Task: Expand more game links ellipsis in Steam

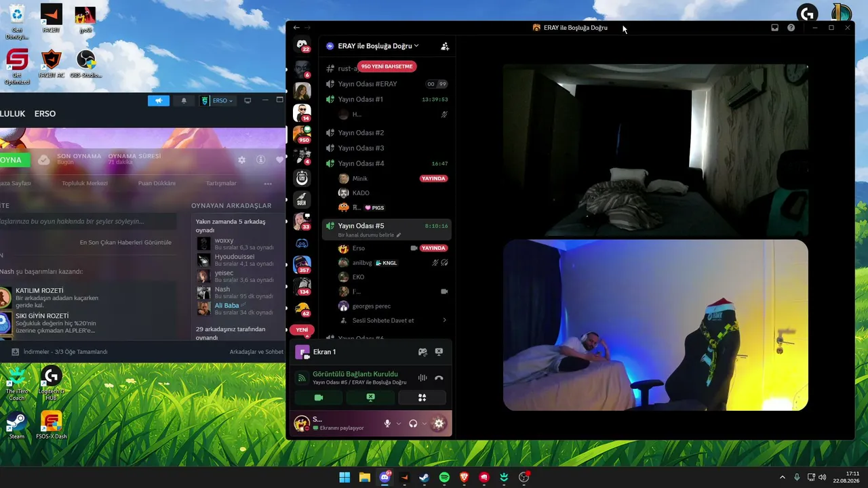Action: coord(268,184)
